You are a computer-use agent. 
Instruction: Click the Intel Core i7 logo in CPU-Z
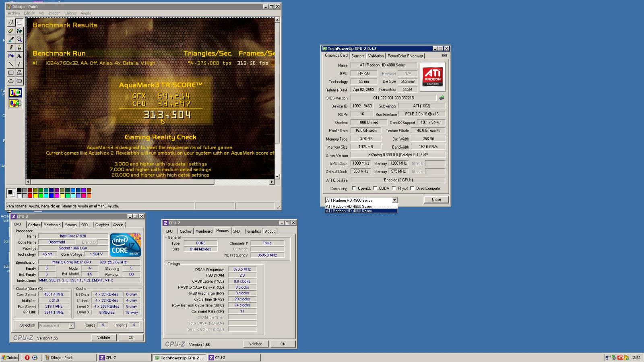point(126,245)
